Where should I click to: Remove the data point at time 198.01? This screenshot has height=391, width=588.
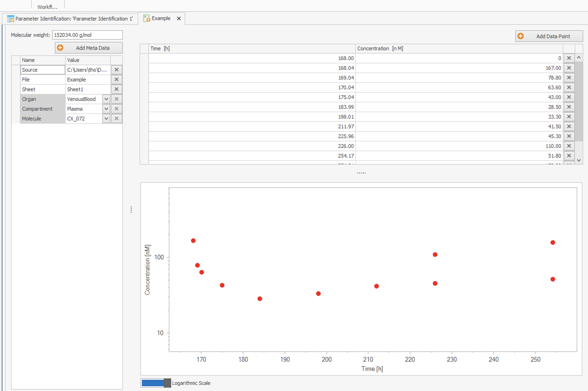[x=569, y=116]
